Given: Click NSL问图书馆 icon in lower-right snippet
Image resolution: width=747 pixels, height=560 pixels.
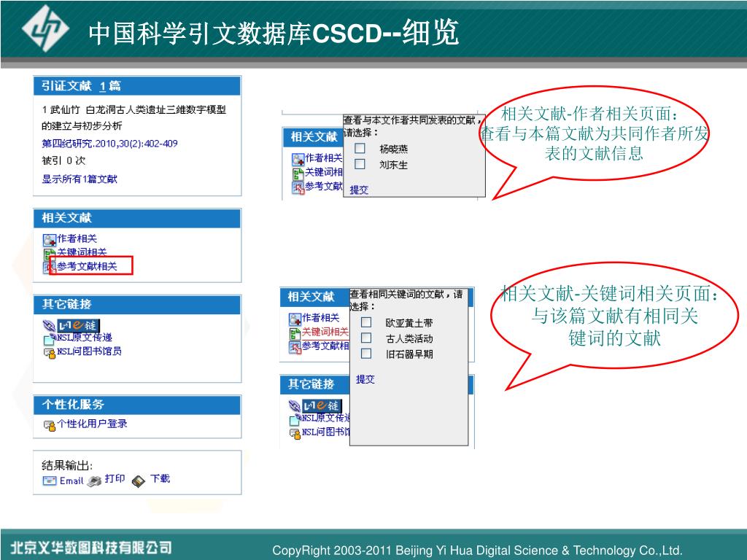Looking at the screenshot, I should pyautogui.click(x=295, y=434).
